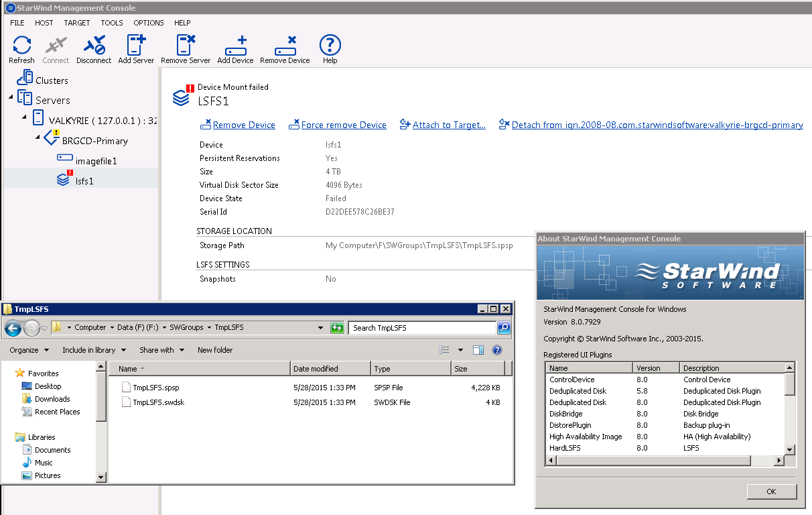Screen dimensions: 812x515
Task: Select the BRGCD-Primary target in the tree
Action: tap(94, 141)
